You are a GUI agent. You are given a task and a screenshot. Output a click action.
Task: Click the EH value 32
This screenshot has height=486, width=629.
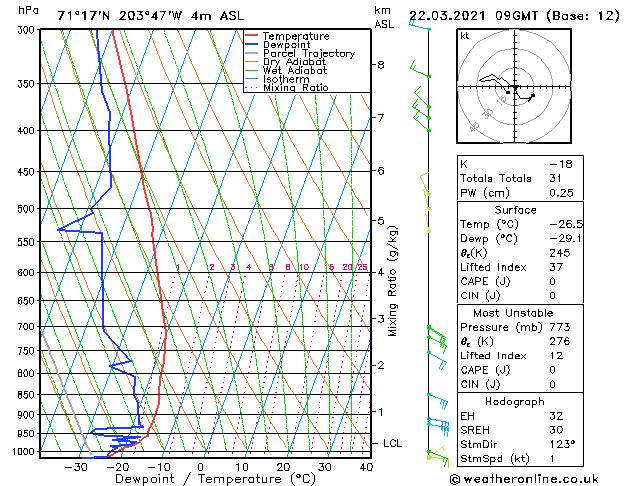(x=556, y=416)
